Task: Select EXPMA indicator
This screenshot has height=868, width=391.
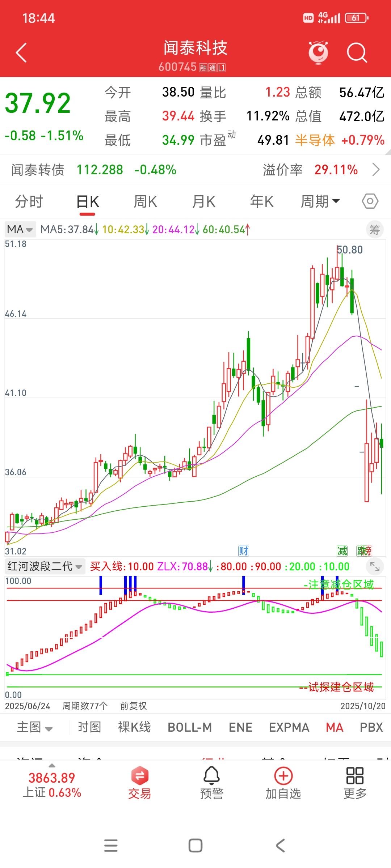Action: [289, 727]
